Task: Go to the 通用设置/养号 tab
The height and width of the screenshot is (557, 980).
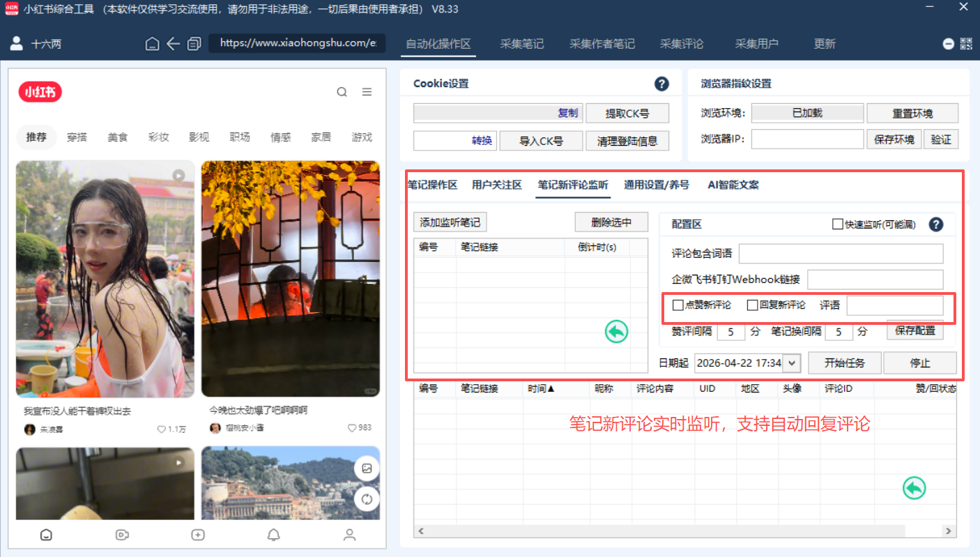Action: [x=657, y=185]
